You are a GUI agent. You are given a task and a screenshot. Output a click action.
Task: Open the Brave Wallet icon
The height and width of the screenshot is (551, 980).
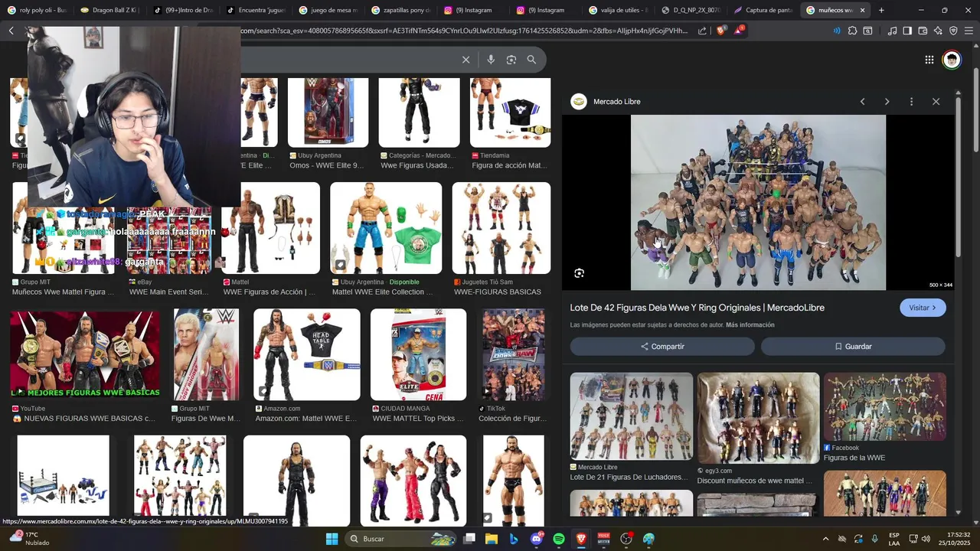click(x=923, y=31)
